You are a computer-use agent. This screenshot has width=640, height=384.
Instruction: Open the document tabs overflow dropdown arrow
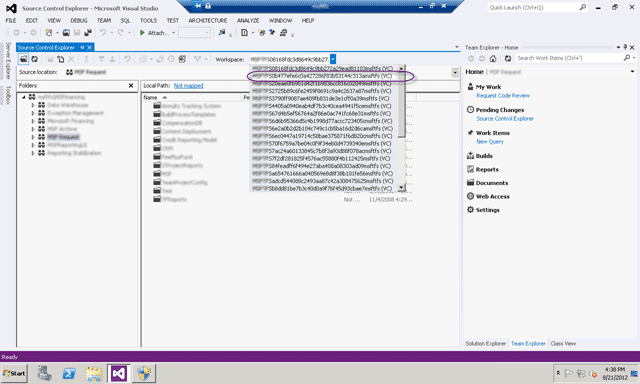click(457, 47)
